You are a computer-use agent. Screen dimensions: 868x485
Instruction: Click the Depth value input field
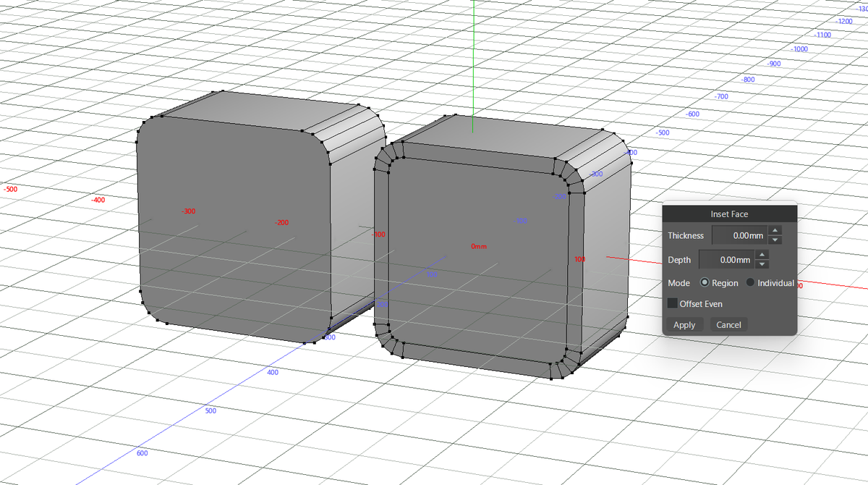pos(726,259)
